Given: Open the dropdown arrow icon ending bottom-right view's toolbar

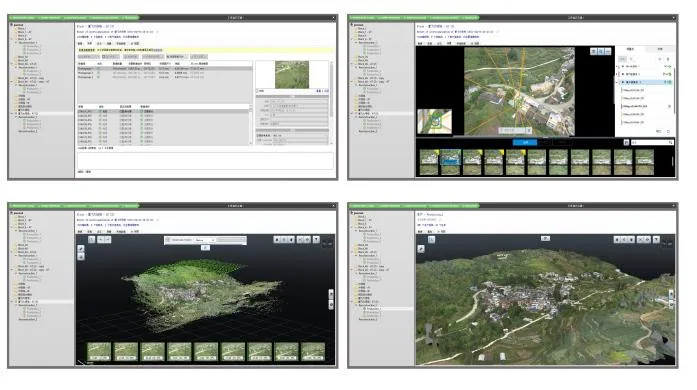Looking at the screenshot, I should [656, 239].
